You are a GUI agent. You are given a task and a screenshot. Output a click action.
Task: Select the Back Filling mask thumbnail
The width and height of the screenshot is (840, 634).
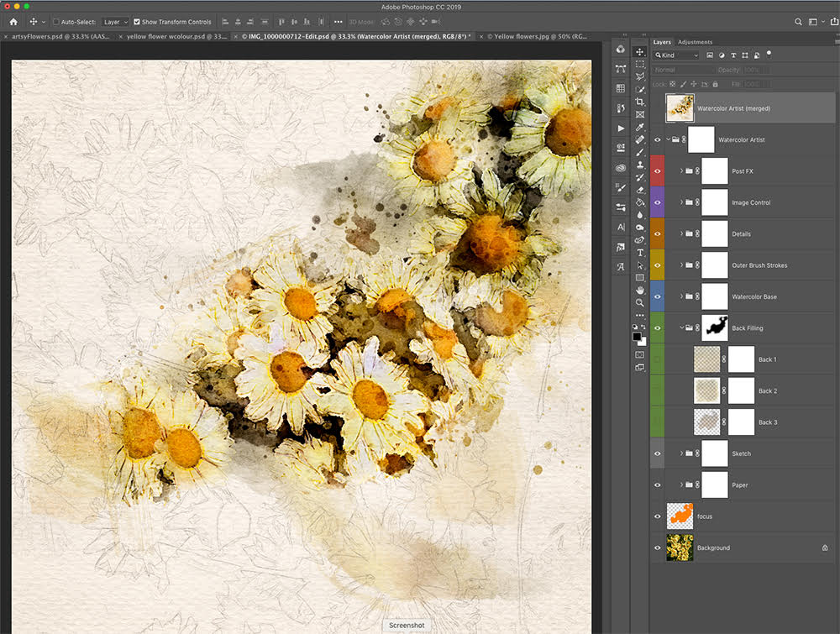pos(714,327)
